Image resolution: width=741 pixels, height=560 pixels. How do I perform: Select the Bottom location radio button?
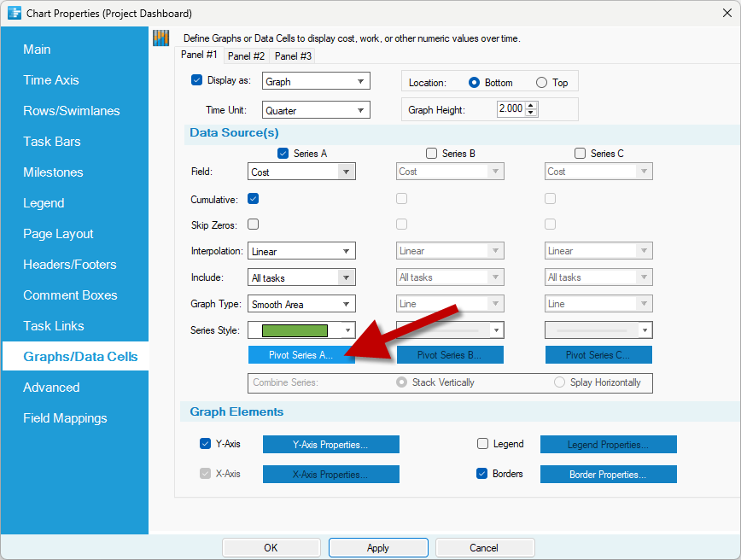[x=474, y=82]
